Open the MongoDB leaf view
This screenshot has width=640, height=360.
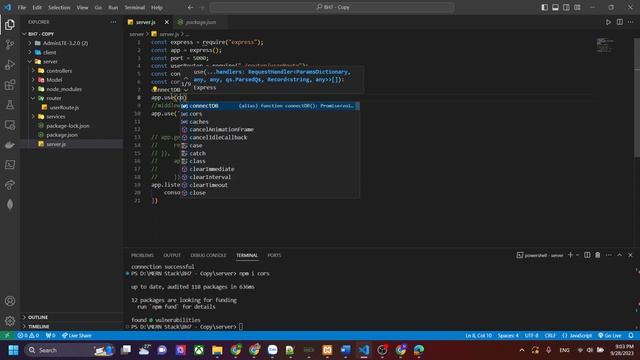(10, 204)
